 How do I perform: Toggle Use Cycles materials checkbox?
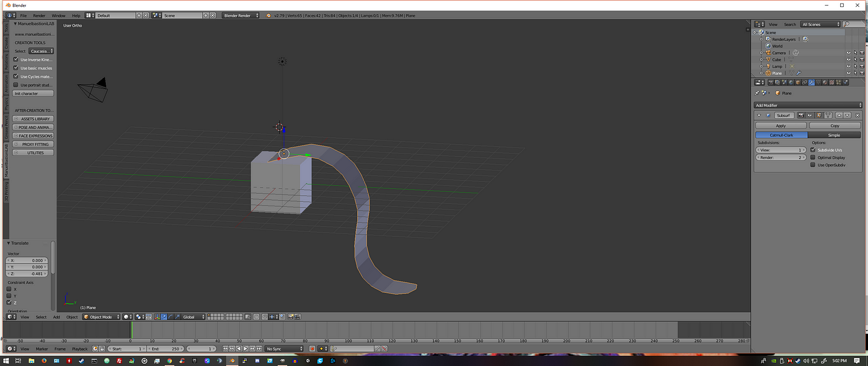click(x=16, y=77)
